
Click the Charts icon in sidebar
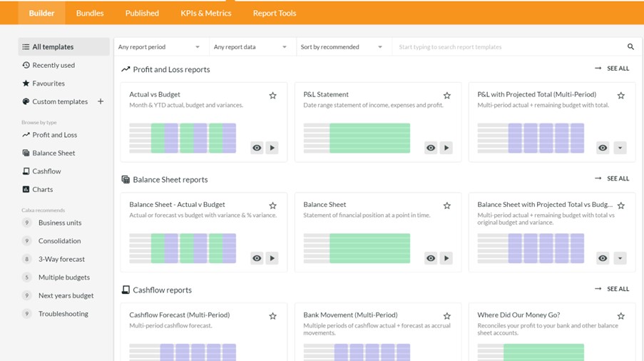(26, 189)
